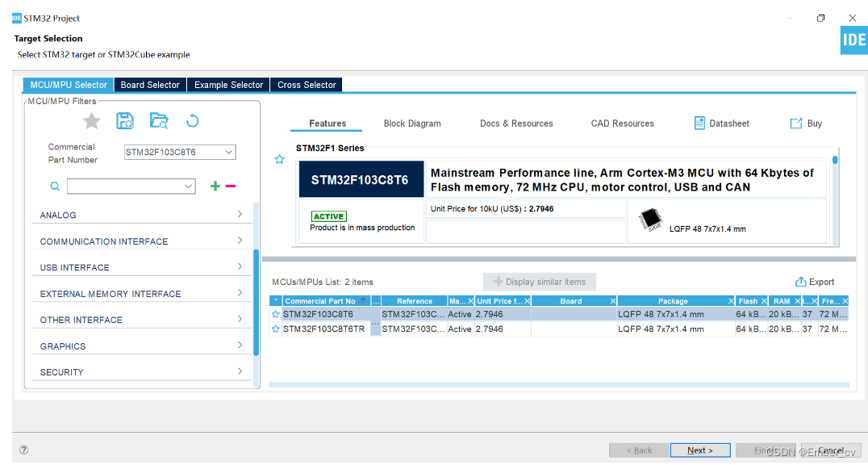Click the Next button

pyautogui.click(x=700, y=450)
